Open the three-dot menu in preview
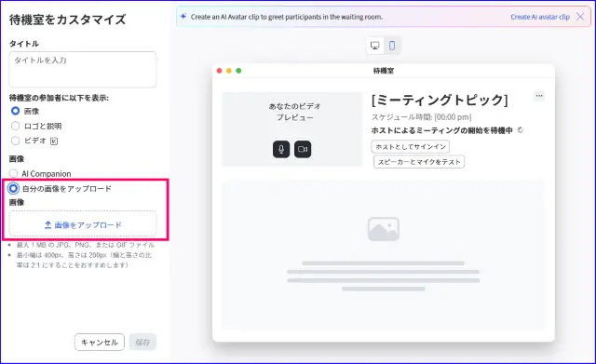This screenshot has width=596, height=364. pos(539,95)
